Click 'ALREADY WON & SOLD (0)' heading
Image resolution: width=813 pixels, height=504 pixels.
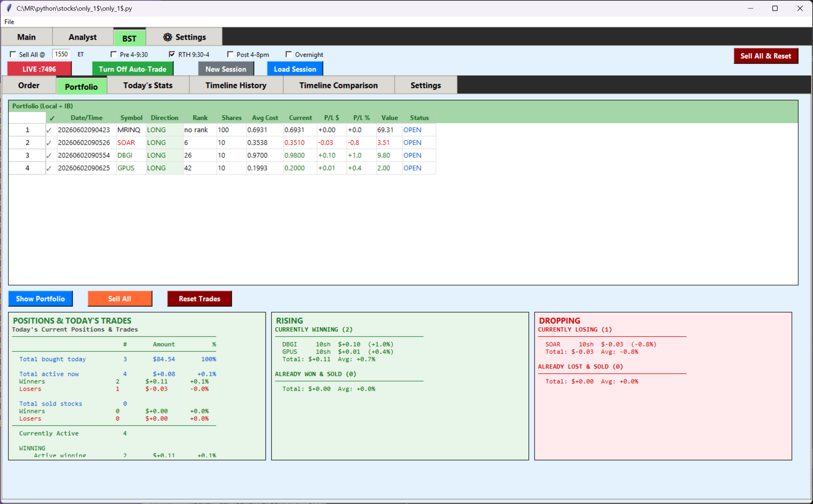(x=315, y=374)
